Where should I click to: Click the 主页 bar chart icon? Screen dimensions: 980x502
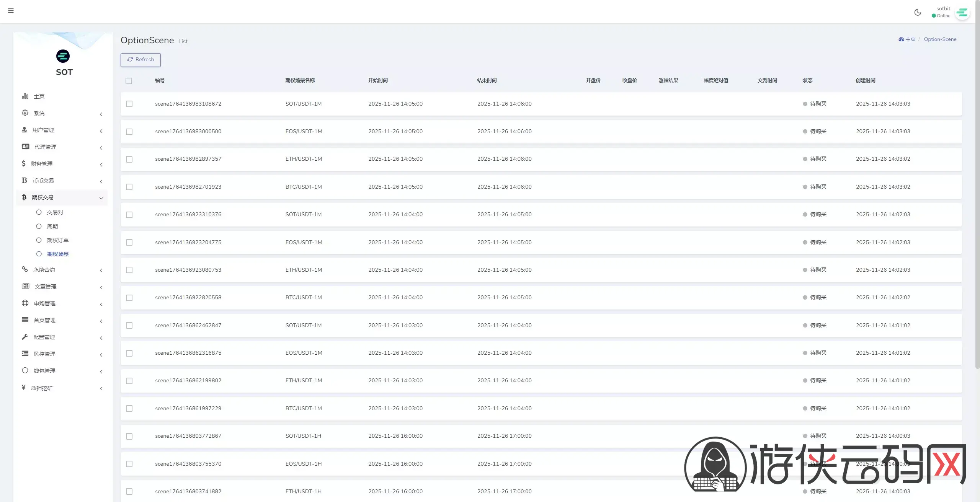coord(25,96)
